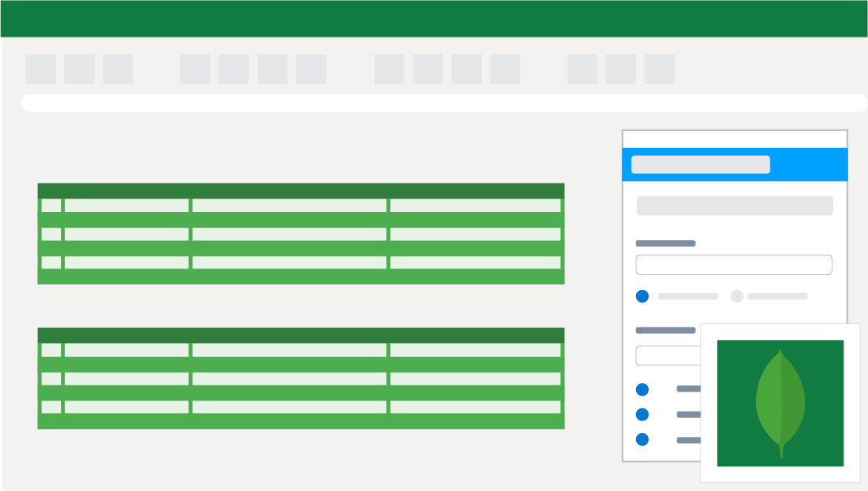This screenshot has width=868, height=491.
Task: Select the bottom blue bullet option
Action: 642,439
